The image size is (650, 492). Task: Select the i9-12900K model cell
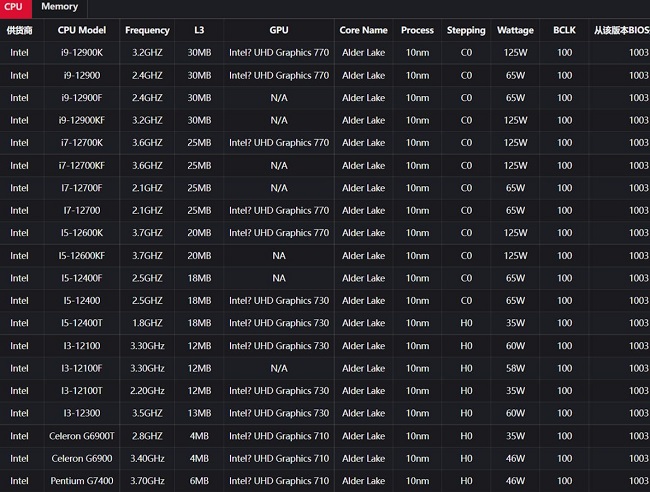click(82, 53)
